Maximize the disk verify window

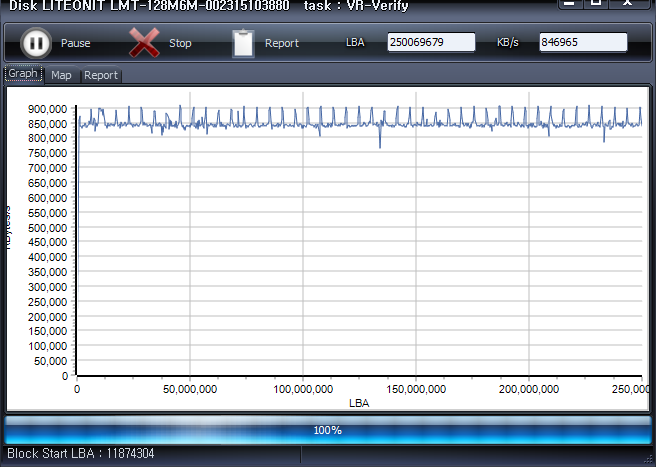(x=596, y=4)
